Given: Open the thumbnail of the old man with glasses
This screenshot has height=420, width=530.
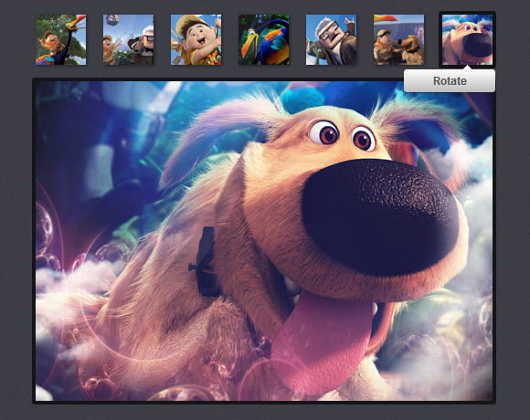Looking at the screenshot, I should coord(331,39).
